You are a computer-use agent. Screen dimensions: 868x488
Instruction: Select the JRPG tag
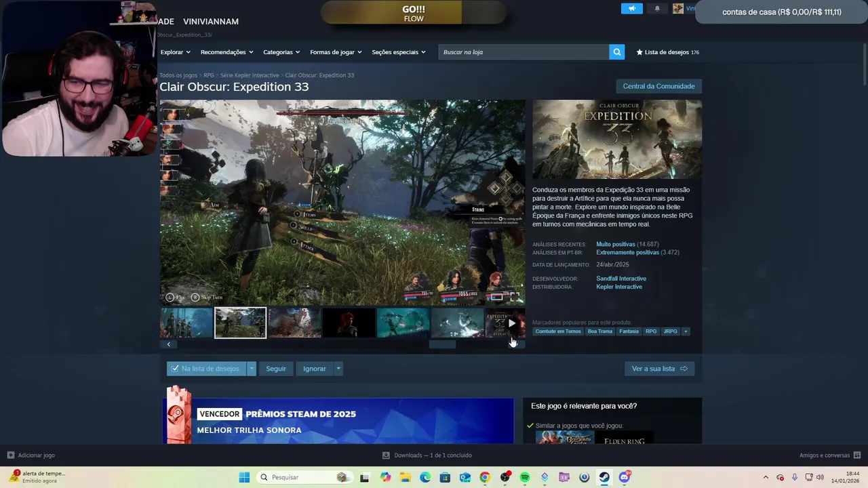670,331
